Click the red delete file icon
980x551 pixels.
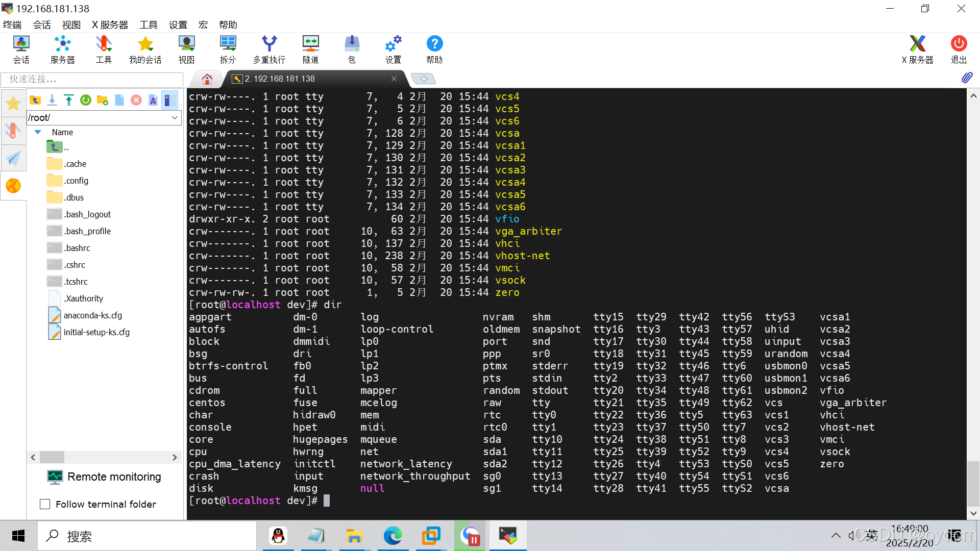(x=136, y=100)
